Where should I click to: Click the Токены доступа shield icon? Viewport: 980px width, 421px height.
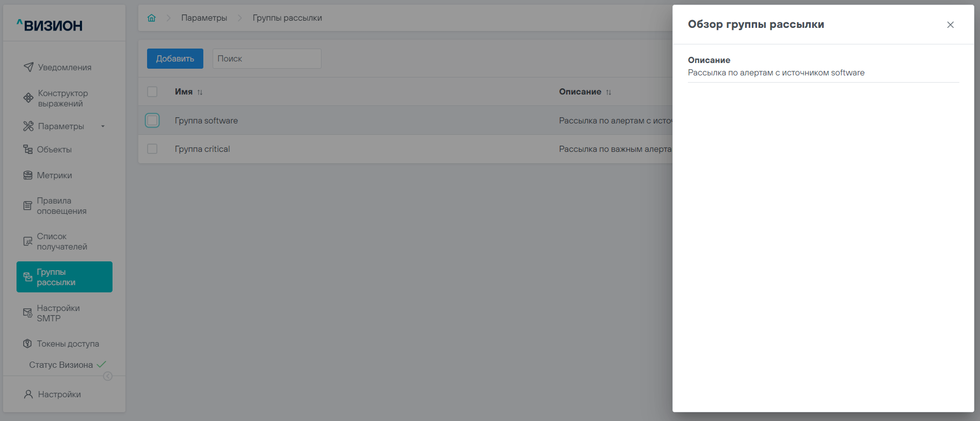(x=28, y=344)
